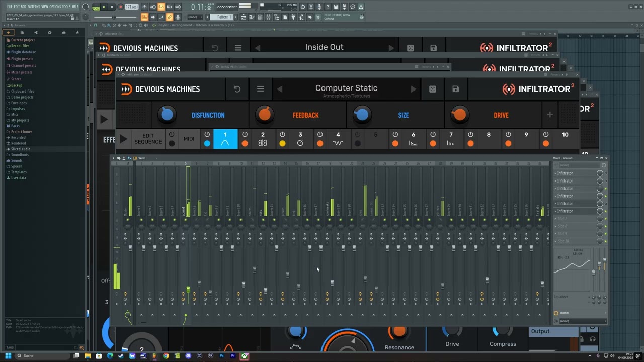Screen dimensions: 644x362
Task: Save the Computer Static preset with disk icon
Action: click(455, 89)
